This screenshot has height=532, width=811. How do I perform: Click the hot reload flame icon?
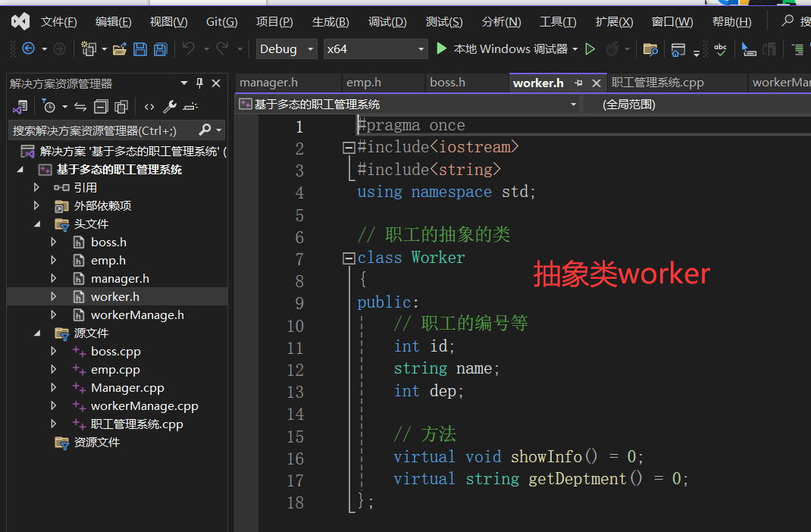[612, 49]
